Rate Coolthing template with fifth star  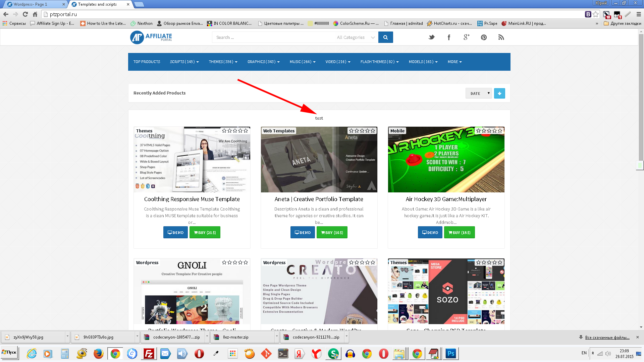pyautogui.click(x=246, y=131)
